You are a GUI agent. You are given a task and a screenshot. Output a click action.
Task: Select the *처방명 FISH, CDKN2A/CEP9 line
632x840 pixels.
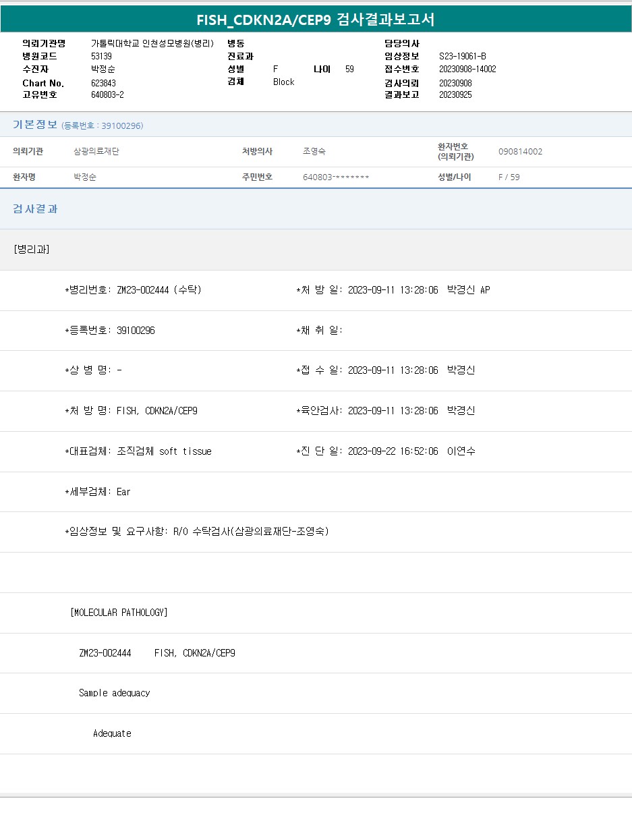pos(131,411)
